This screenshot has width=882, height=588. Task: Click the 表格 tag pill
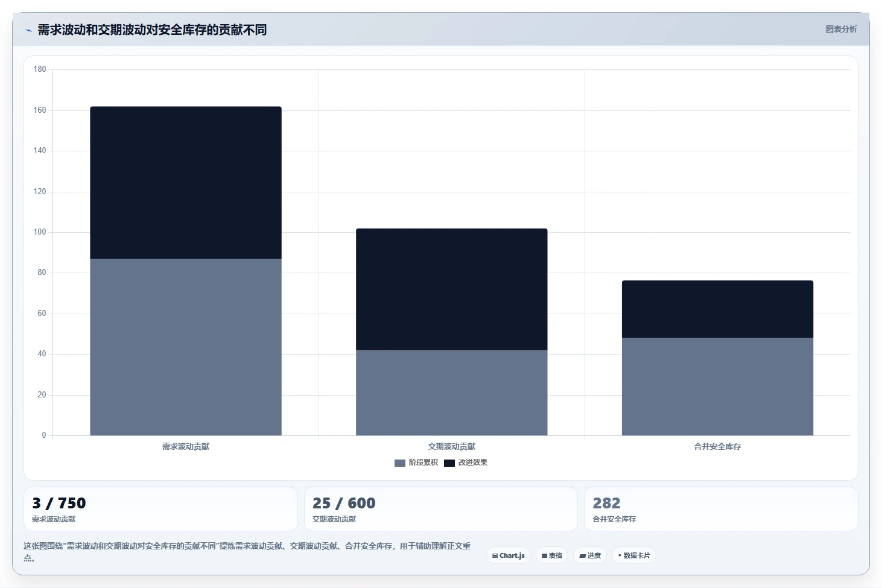point(552,555)
